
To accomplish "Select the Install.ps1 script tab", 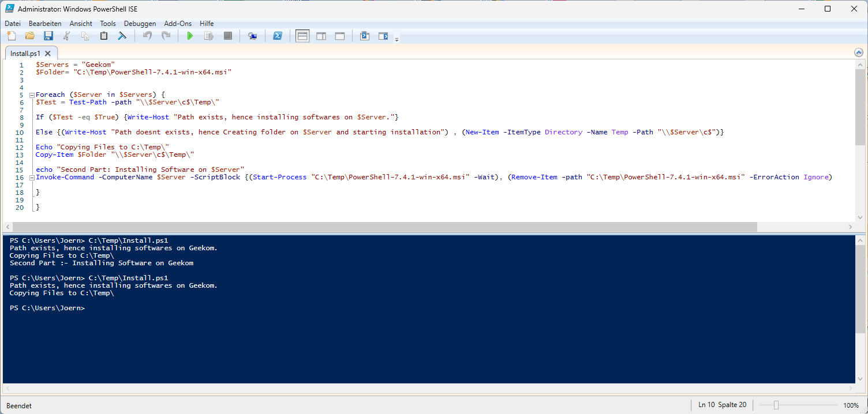I will click(x=25, y=54).
